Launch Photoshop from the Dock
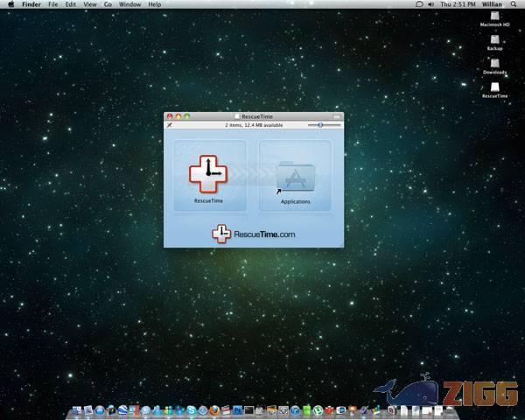This screenshot has width=525, height=420. [237, 410]
